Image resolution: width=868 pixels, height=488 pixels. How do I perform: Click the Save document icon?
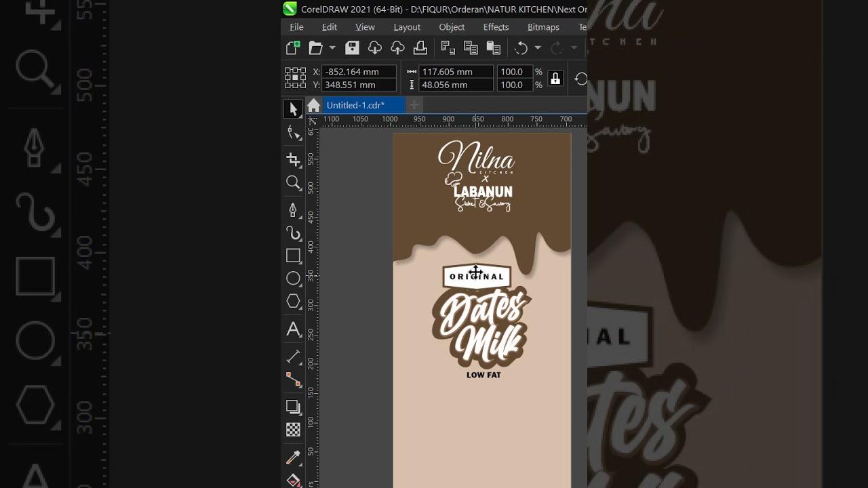click(351, 47)
